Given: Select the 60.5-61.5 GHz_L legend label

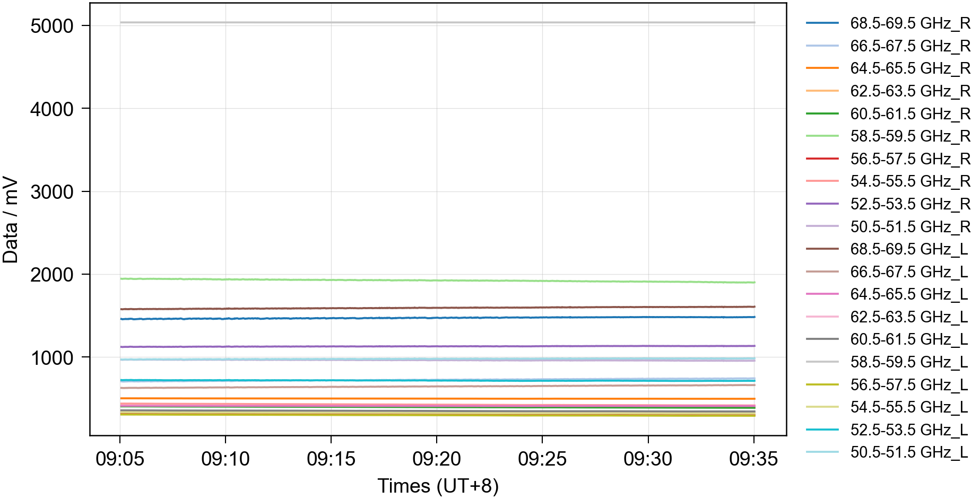Looking at the screenshot, I should (909, 339).
